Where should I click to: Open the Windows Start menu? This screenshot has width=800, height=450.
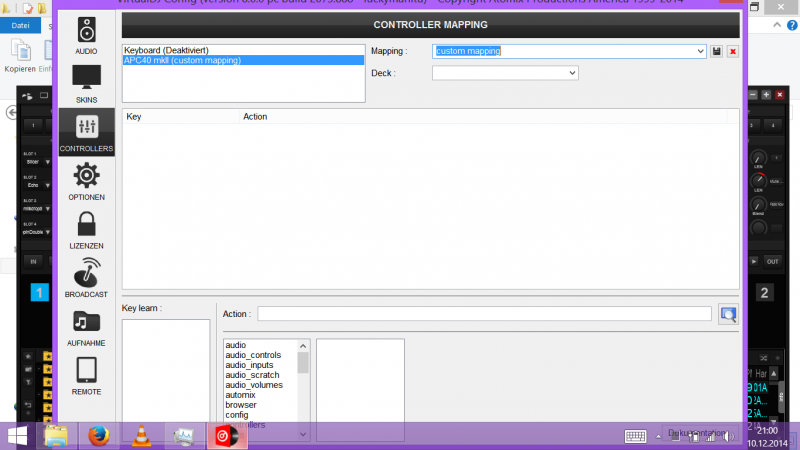pos(17,436)
